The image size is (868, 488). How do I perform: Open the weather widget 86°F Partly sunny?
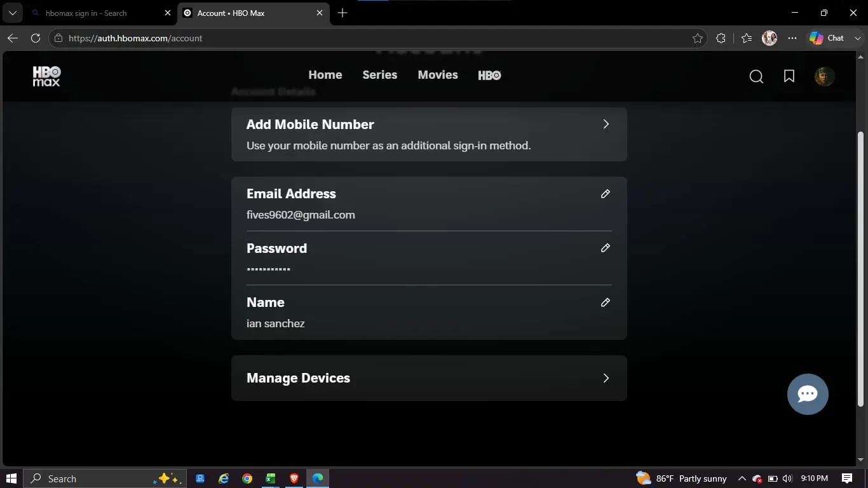(x=681, y=478)
